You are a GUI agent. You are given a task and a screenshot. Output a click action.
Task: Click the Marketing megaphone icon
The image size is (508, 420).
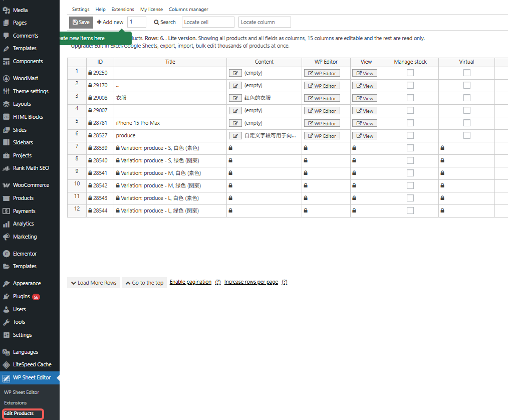(7, 237)
